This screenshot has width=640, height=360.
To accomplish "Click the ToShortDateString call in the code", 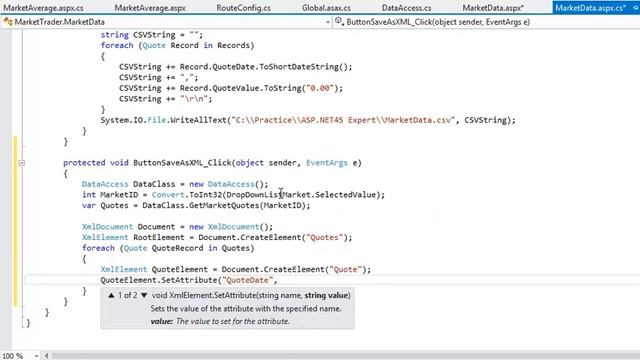I will [300, 67].
